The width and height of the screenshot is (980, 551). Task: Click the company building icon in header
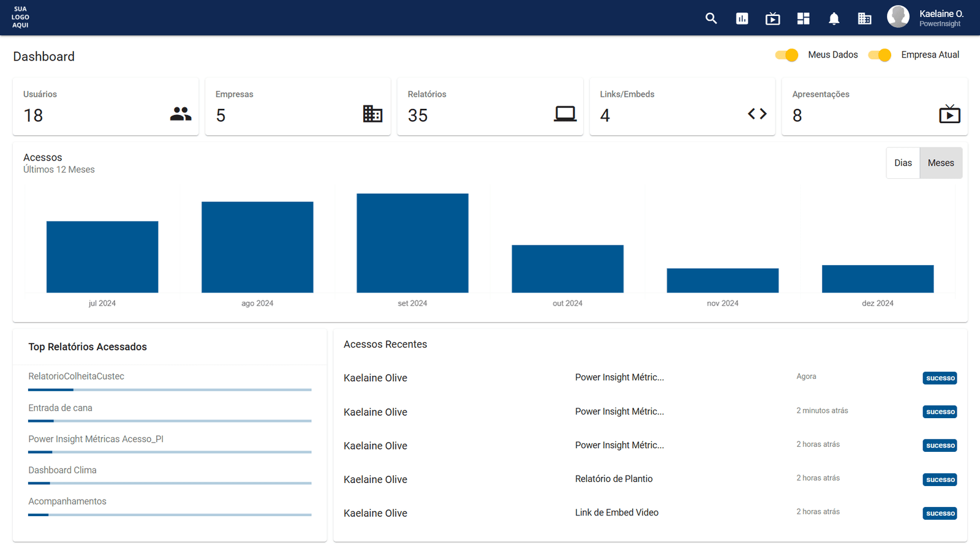[x=864, y=18]
